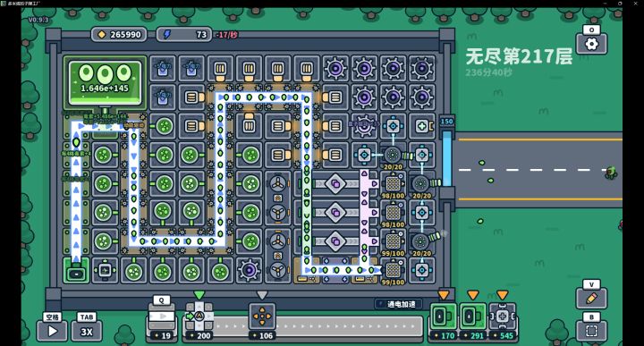Click the chip module tile beside the green spawner
644x346 pixels.
click(105, 271)
